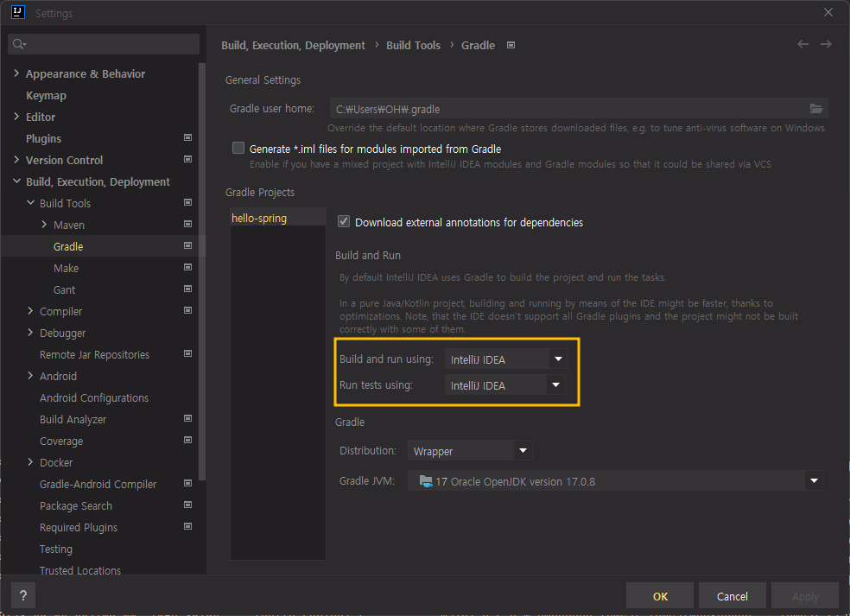Click the project settings icon beside Gradle-Android Compiler
The image size is (850, 616).
coord(187,483)
